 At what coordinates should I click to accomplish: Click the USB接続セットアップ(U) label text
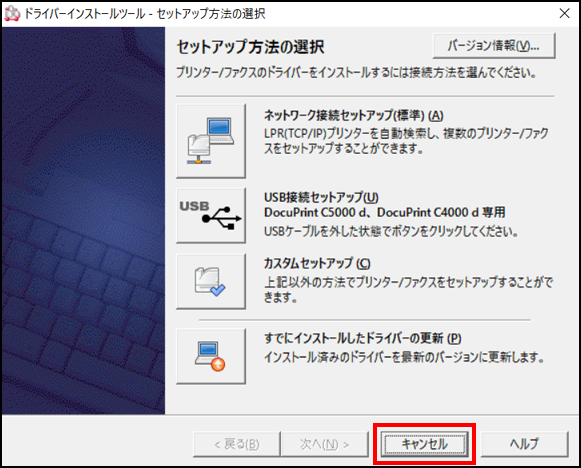click(x=321, y=197)
